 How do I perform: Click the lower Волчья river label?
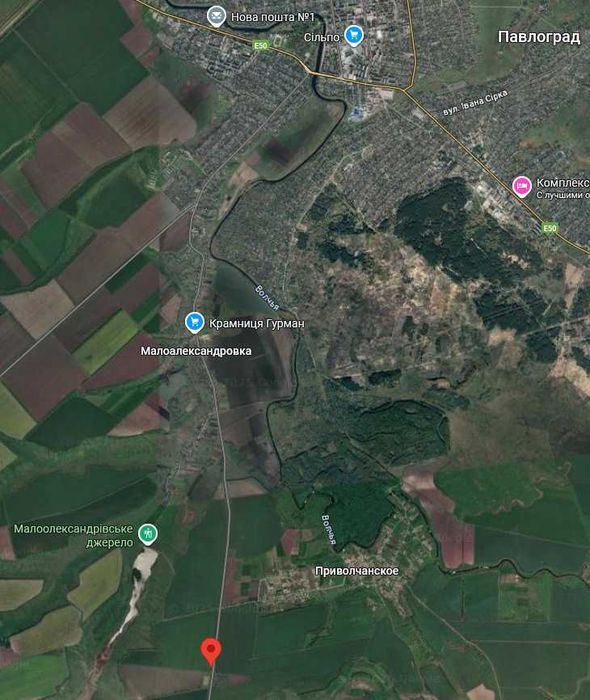328,530
